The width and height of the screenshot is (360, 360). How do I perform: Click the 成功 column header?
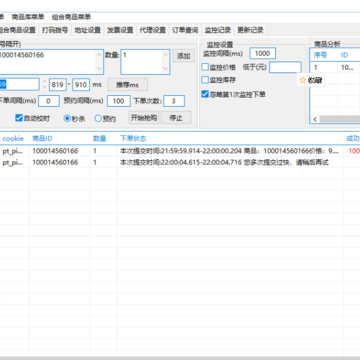click(353, 138)
